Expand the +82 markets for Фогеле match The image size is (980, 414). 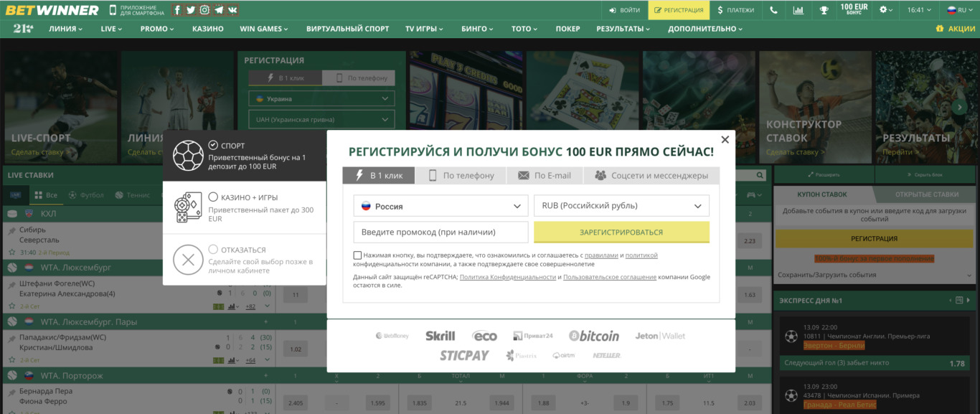tap(250, 307)
